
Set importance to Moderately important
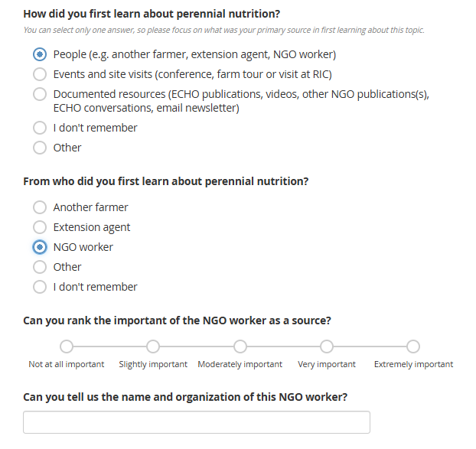(240, 346)
